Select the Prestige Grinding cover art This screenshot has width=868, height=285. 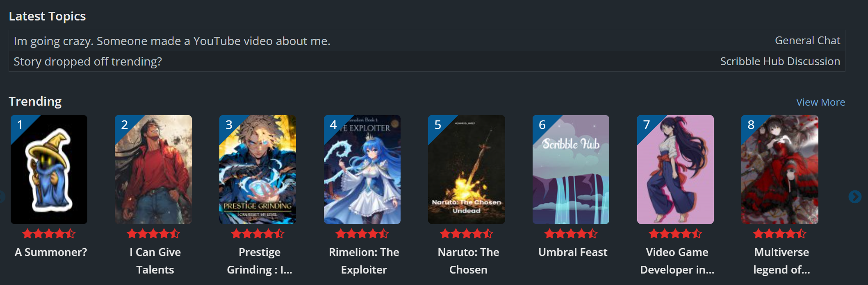coord(257,170)
